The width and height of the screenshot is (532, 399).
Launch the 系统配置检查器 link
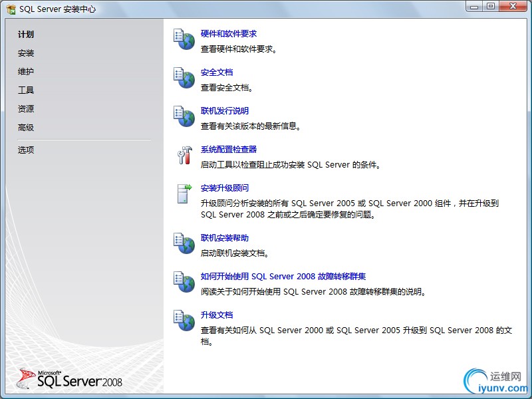pyautogui.click(x=229, y=150)
